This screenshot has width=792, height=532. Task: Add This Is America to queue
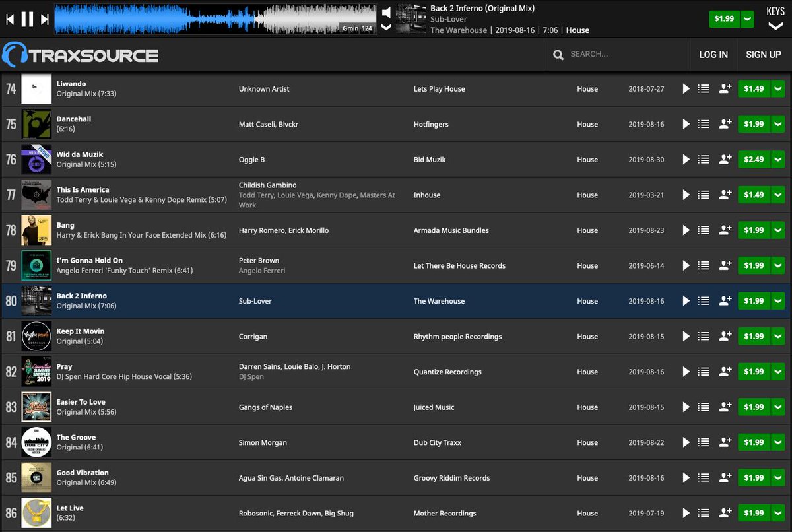tap(704, 195)
